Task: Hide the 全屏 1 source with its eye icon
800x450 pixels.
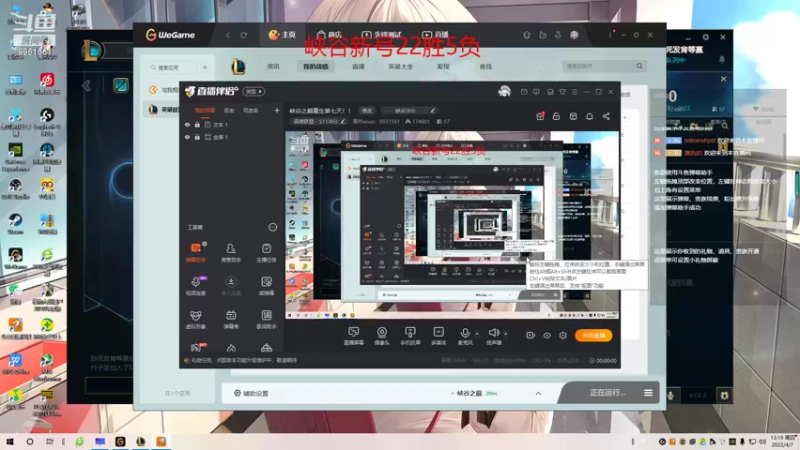Action: 187,137
